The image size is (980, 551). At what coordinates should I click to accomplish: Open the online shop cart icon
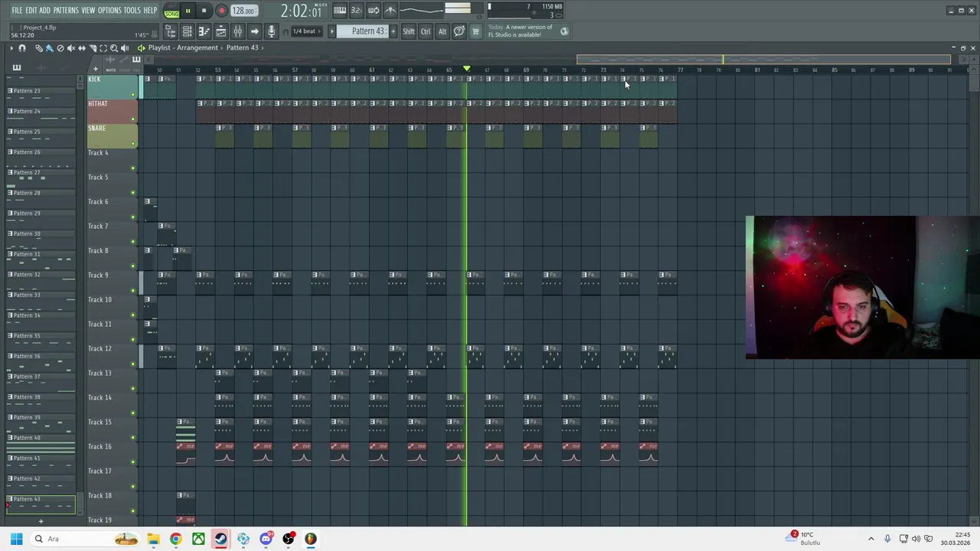click(475, 31)
